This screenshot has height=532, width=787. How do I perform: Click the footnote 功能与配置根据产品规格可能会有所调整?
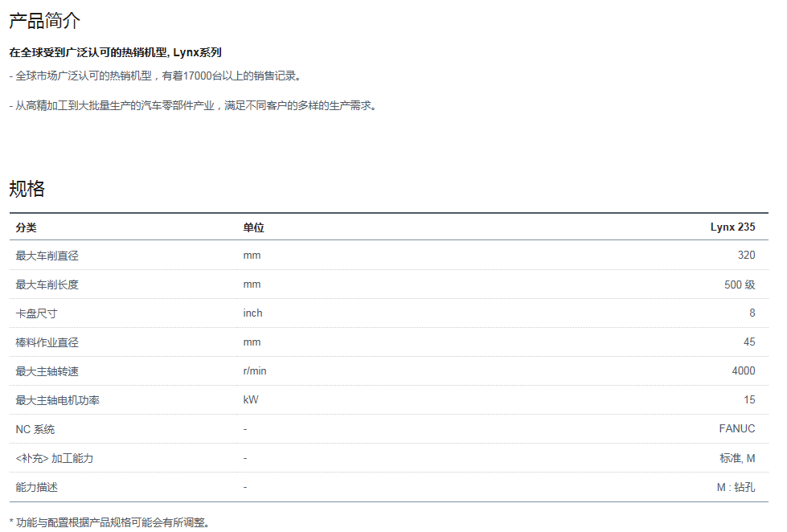[109, 522]
